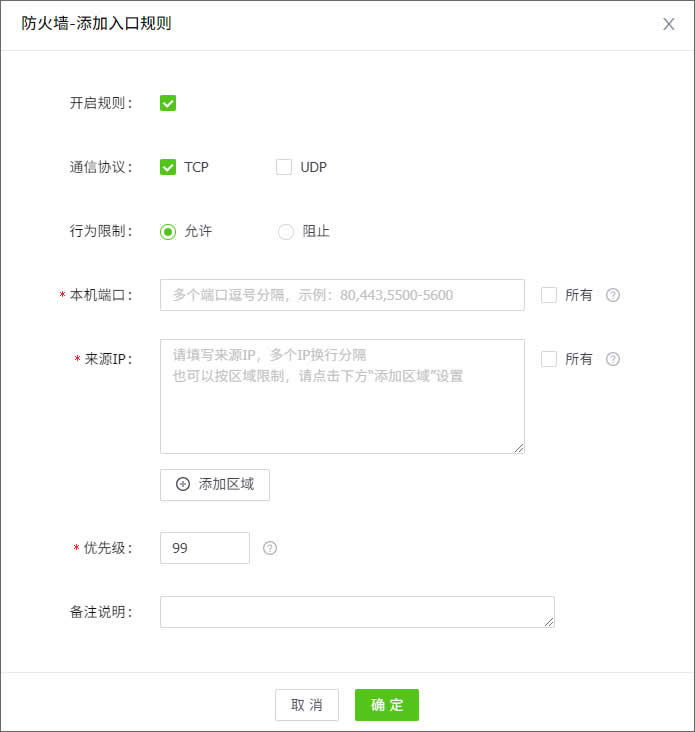Click the 优先级 help question icon
This screenshot has height=732, width=695.
(x=269, y=548)
